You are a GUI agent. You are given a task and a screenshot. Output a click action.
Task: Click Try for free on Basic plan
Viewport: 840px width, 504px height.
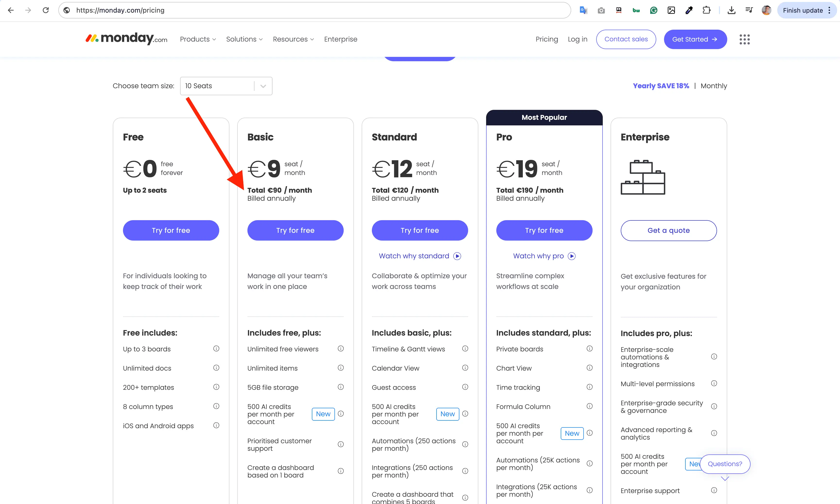(295, 230)
